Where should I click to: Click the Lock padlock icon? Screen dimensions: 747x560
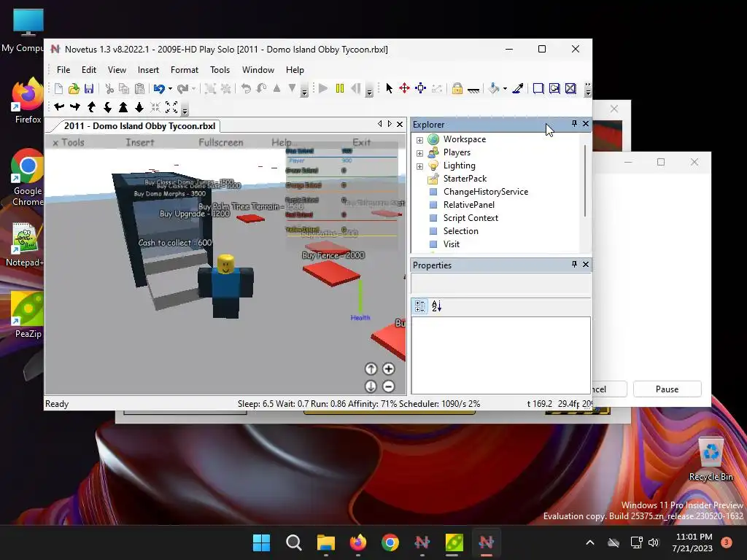457,88
